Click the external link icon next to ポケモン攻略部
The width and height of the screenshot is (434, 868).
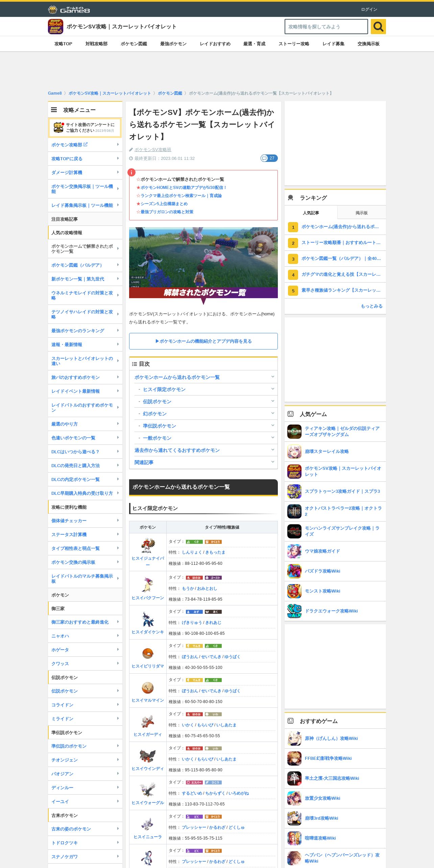pyautogui.click(x=86, y=144)
